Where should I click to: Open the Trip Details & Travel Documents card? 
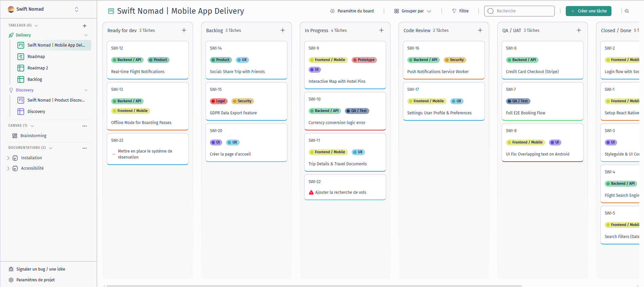345,152
